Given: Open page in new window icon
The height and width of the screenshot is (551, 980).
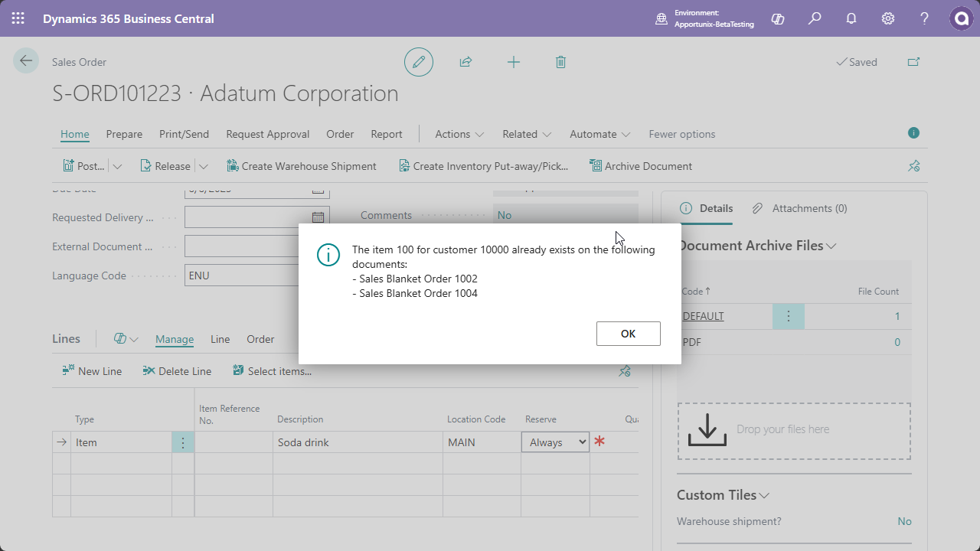Looking at the screenshot, I should click(x=913, y=62).
